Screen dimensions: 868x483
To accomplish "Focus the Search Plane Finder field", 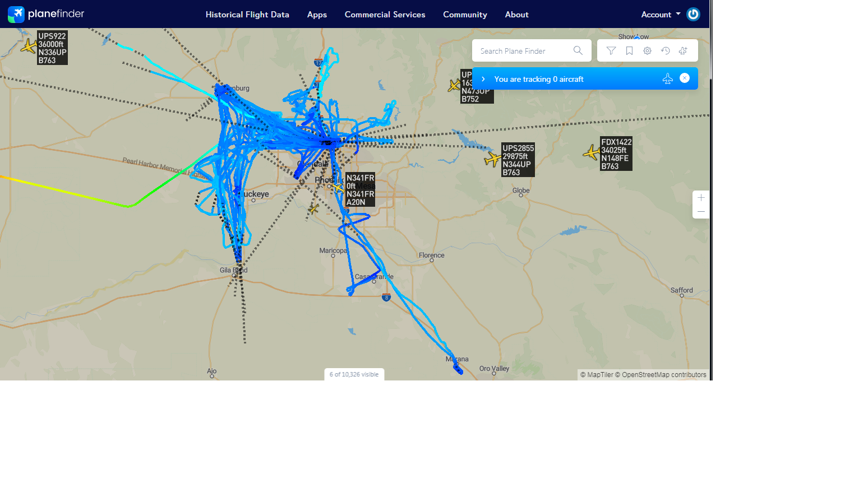I will [532, 50].
